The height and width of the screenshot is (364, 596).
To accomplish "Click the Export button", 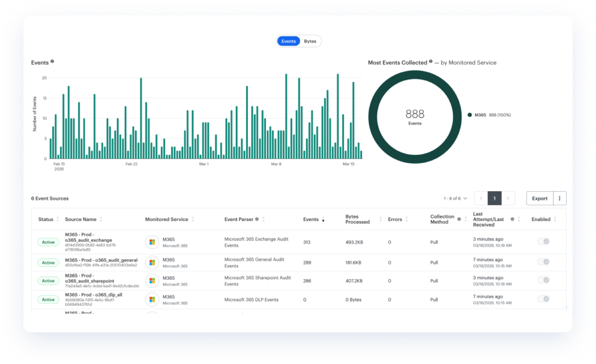I will pyautogui.click(x=540, y=198).
